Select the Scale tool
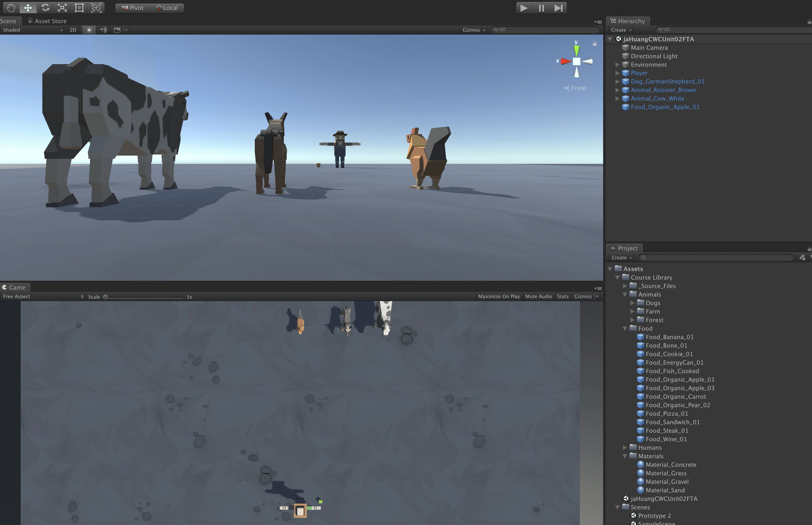 pos(62,8)
